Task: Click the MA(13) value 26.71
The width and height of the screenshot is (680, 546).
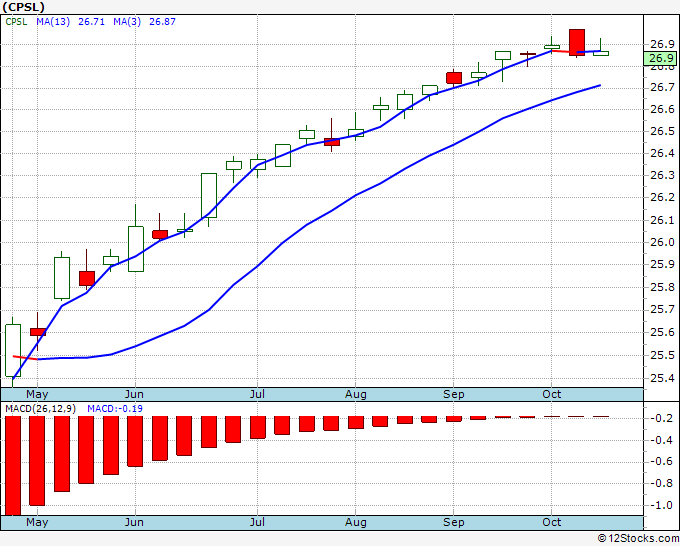Action: click(x=92, y=22)
